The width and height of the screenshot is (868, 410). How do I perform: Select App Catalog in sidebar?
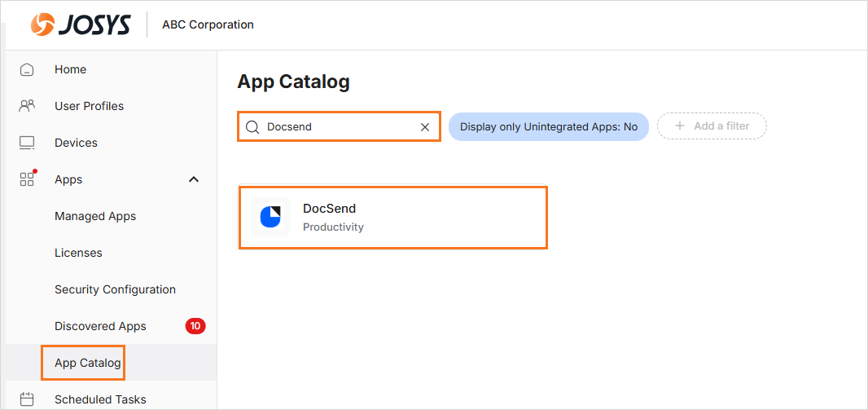[x=87, y=363]
